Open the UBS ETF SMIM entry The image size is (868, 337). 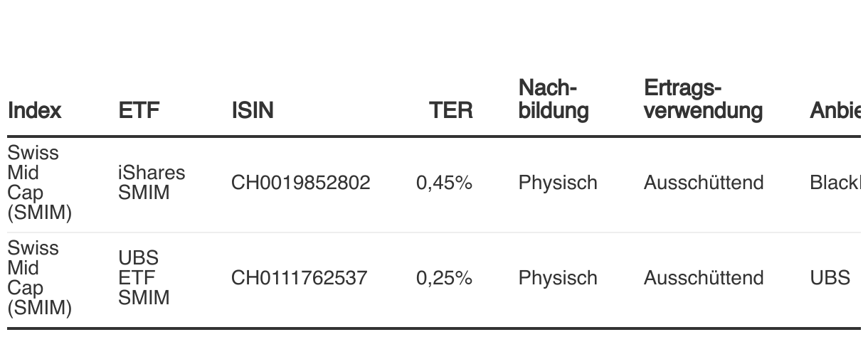click(144, 277)
